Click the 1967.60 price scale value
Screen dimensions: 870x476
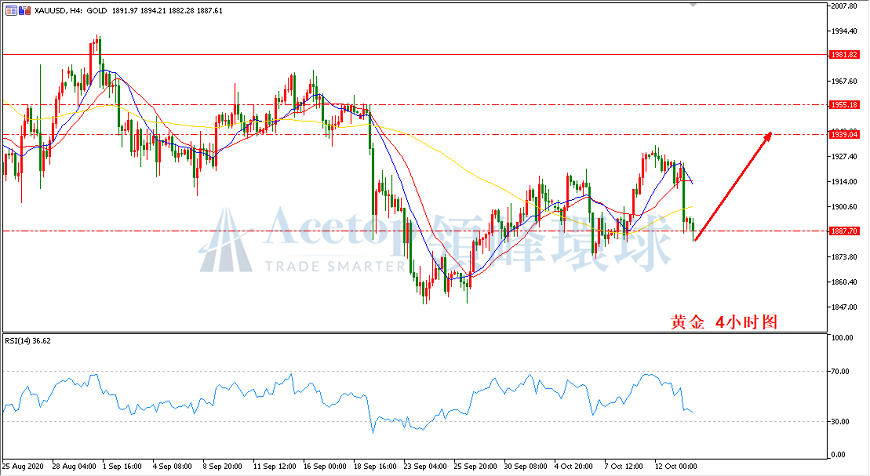pos(844,81)
